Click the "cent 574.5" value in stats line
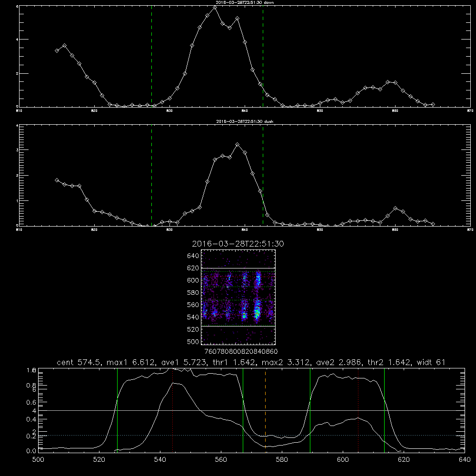The width and height of the screenshot is (476, 476). [x=79, y=362]
